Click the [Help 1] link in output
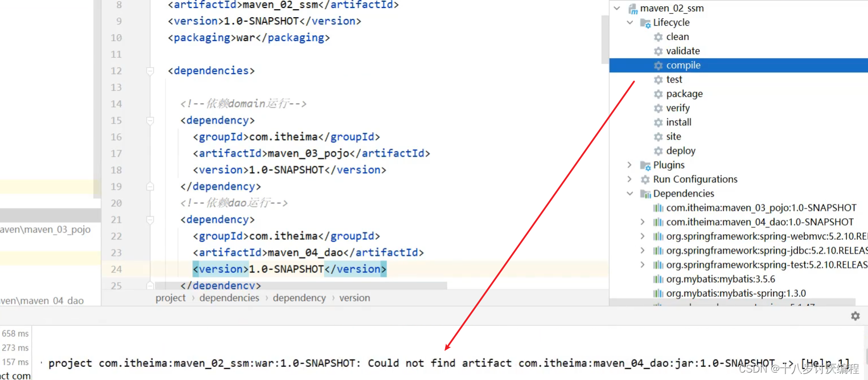The height and width of the screenshot is (380, 868). [x=826, y=363]
